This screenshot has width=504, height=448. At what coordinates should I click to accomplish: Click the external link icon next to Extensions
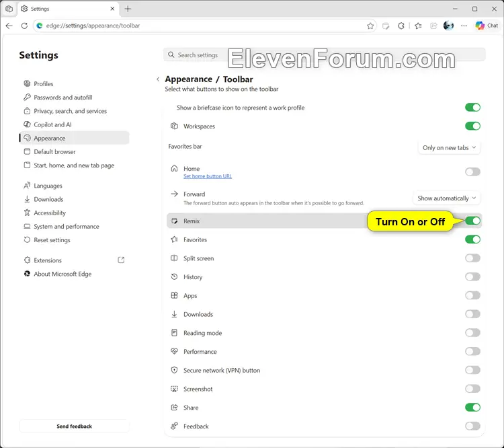tap(121, 260)
